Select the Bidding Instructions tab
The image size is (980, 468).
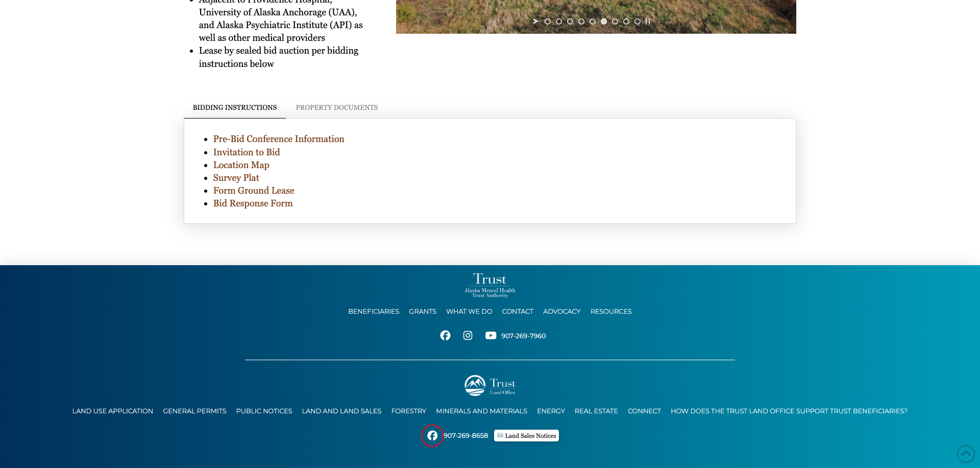coord(234,107)
